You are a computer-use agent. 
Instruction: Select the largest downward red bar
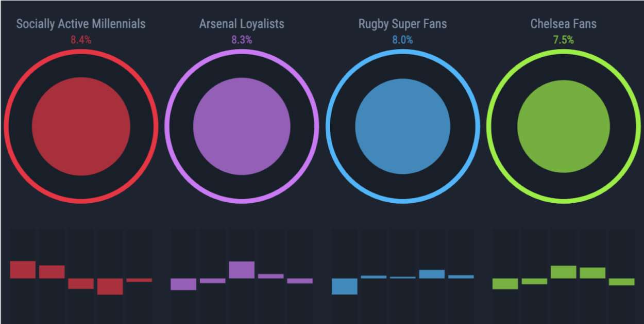pyautogui.click(x=110, y=286)
